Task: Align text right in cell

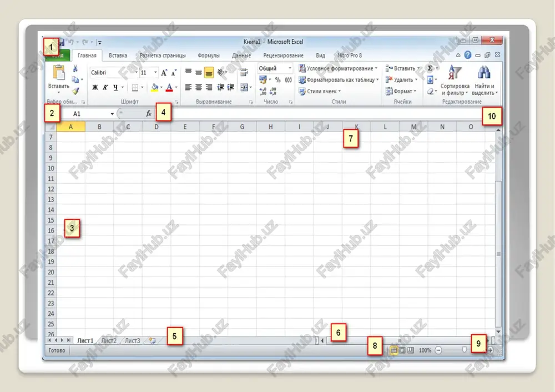Action: tap(209, 87)
